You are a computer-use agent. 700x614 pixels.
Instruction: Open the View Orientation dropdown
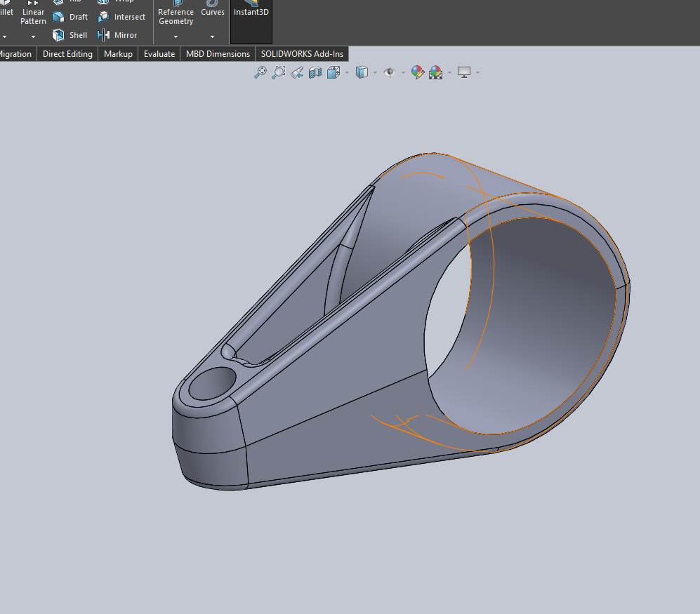click(346, 72)
